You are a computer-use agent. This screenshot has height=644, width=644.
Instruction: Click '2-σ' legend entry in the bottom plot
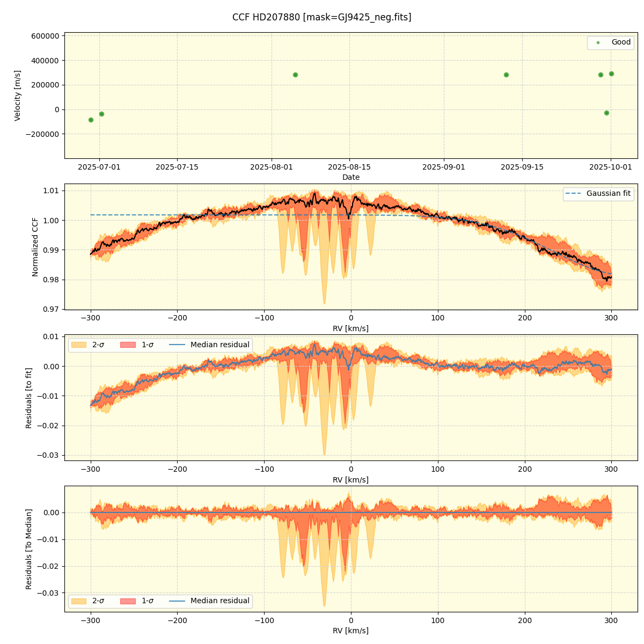click(89, 601)
